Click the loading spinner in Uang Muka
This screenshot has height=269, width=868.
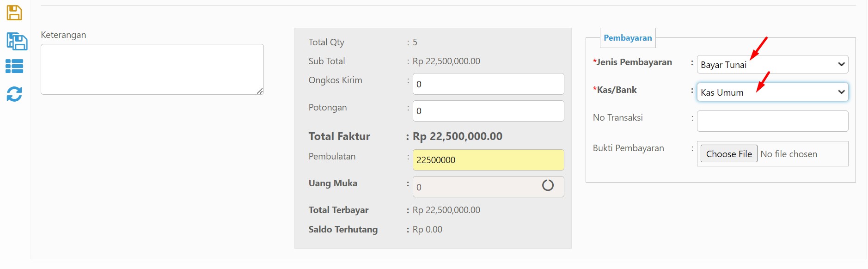[548, 185]
